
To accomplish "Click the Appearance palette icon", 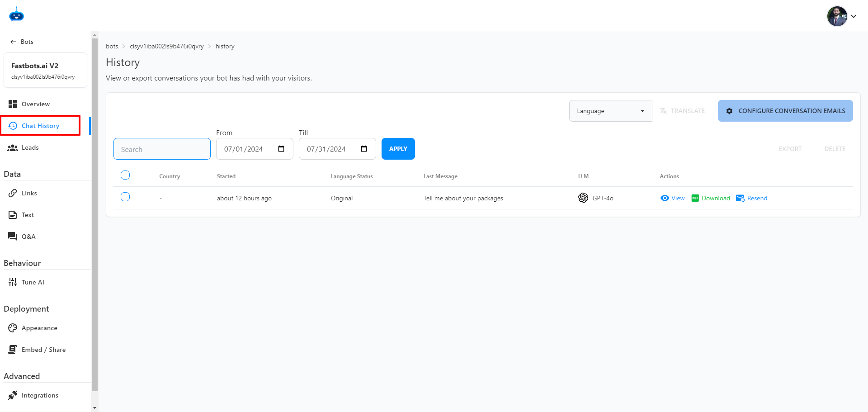I will (13, 328).
